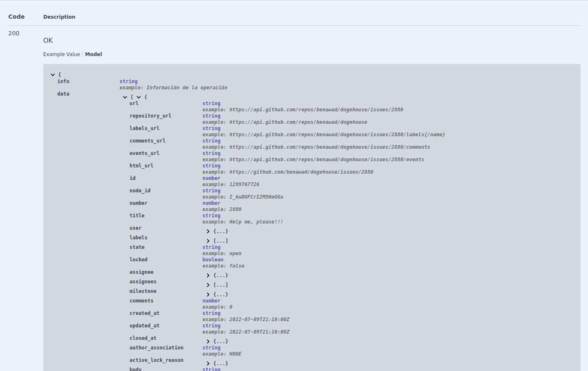The width and height of the screenshot is (588, 371).
Task: Click the locked property name
Action: [x=138, y=260]
